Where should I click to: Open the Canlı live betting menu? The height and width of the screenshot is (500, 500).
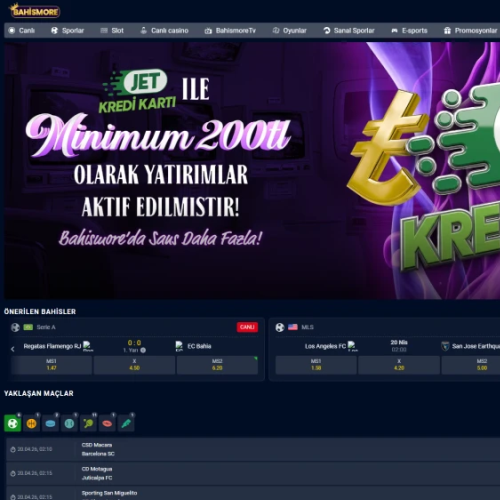click(x=22, y=31)
